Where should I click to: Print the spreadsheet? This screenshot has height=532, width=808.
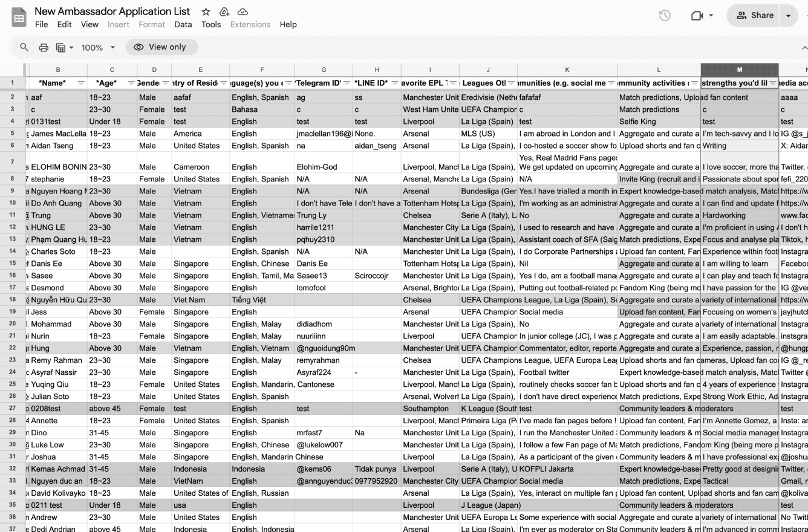pos(44,47)
